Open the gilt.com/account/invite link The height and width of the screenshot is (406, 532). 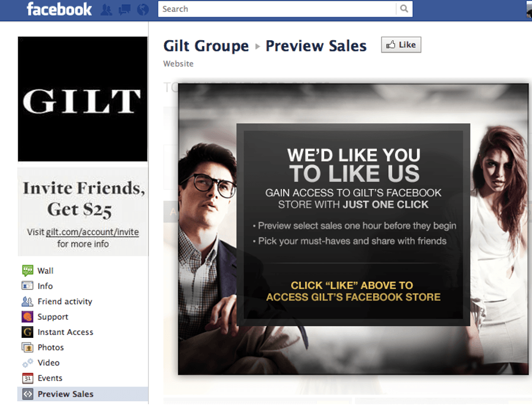[x=92, y=232]
